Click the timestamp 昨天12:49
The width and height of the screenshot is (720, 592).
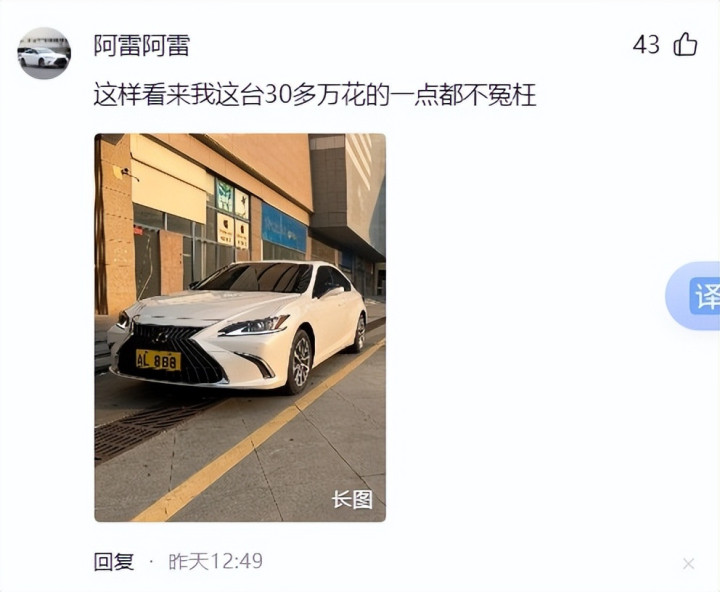(x=215, y=561)
